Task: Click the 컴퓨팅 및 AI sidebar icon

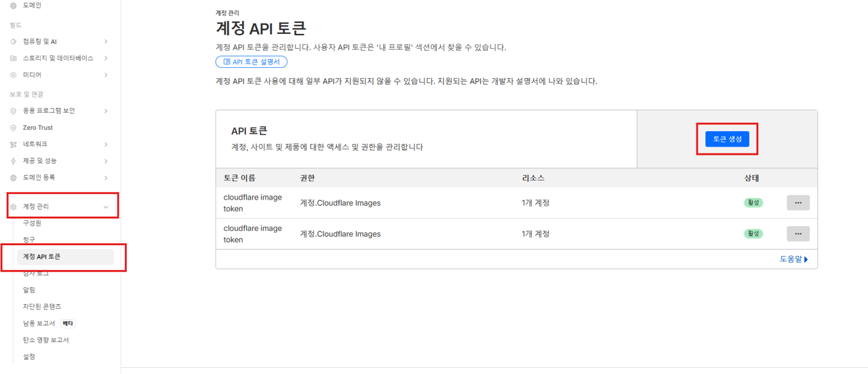Action: [13, 41]
